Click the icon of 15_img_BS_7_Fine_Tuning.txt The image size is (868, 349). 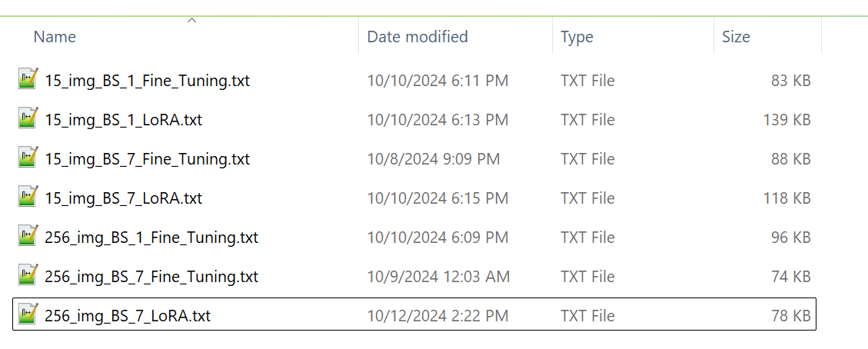[x=28, y=159]
